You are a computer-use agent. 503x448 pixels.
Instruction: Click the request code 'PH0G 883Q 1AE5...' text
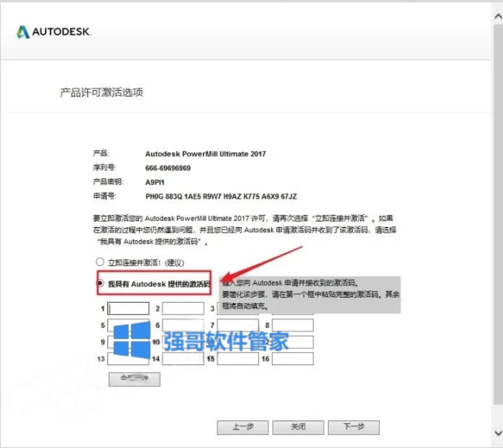coord(221,196)
